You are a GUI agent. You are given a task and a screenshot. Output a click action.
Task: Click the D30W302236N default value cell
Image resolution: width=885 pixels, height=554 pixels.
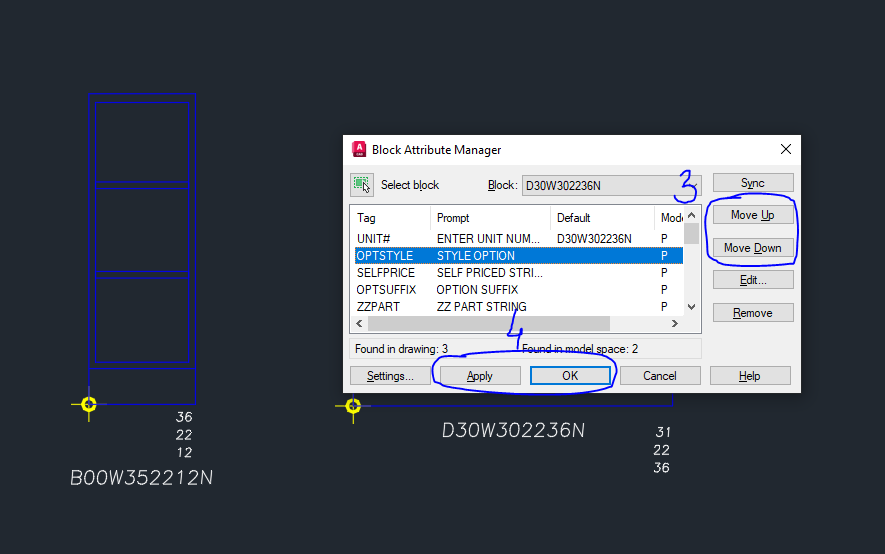click(594, 239)
